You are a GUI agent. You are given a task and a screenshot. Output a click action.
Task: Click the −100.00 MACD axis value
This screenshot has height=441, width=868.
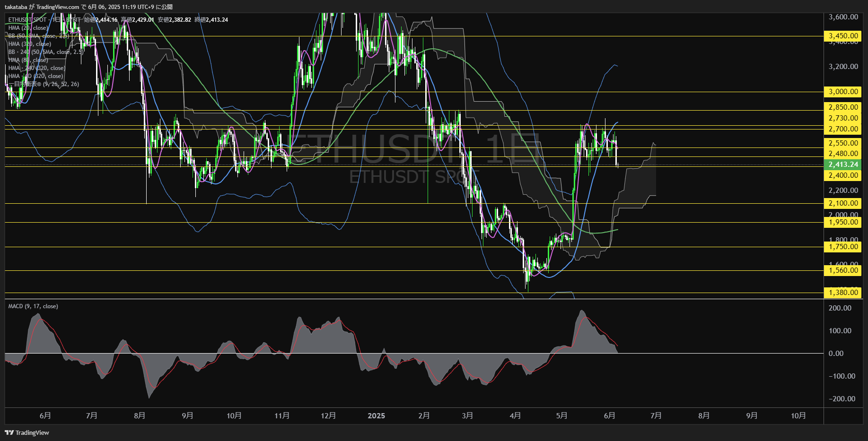pyautogui.click(x=842, y=376)
